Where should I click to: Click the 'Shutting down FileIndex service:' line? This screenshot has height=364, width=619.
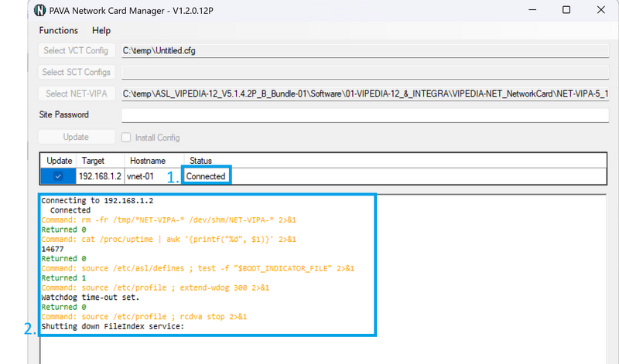click(x=113, y=326)
